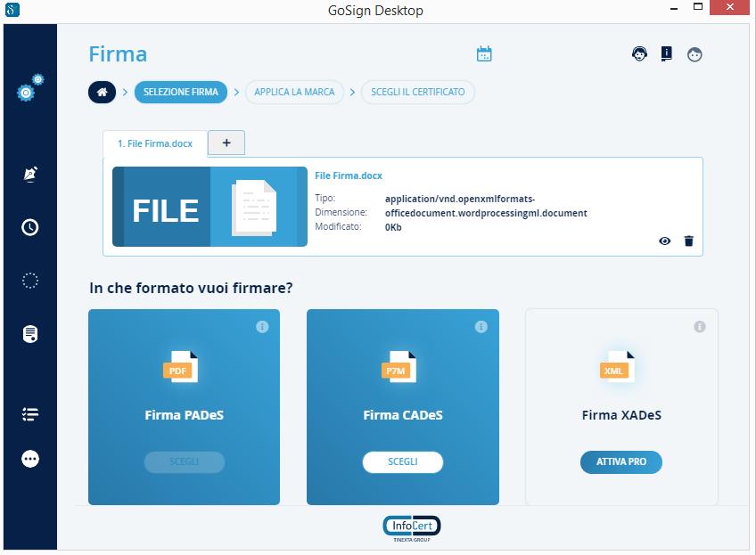This screenshot has width=756, height=555.
Task: Click the home breadcrumb icon
Action: click(102, 92)
